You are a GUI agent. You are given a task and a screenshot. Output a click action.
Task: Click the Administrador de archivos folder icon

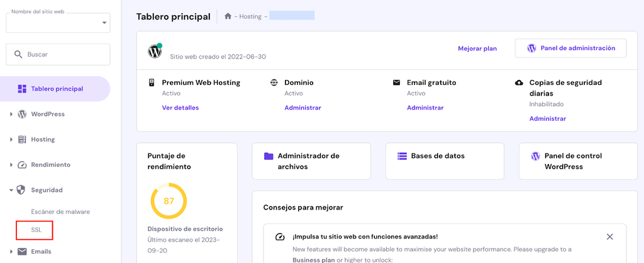click(x=269, y=156)
